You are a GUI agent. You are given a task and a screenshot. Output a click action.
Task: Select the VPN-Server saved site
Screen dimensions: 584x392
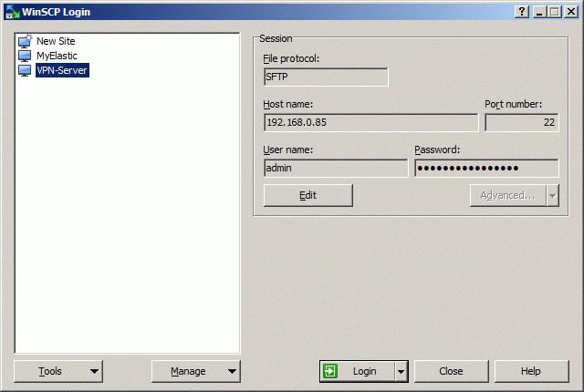pos(62,70)
